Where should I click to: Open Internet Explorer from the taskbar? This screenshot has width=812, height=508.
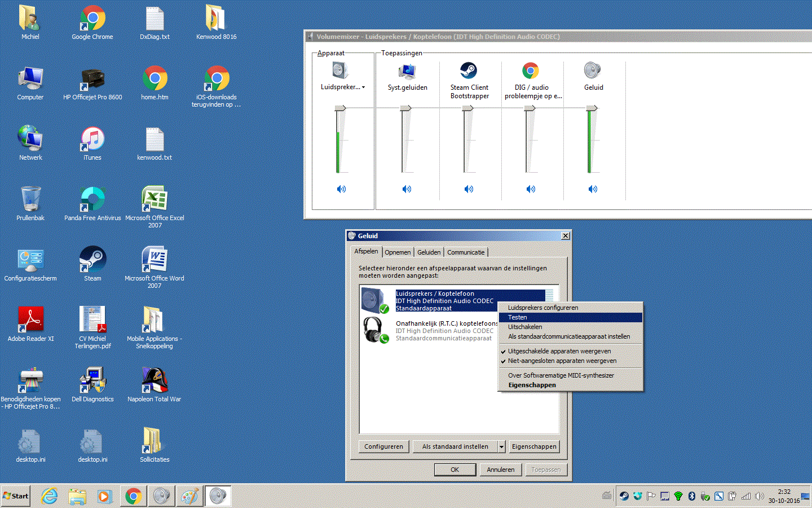coord(50,496)
